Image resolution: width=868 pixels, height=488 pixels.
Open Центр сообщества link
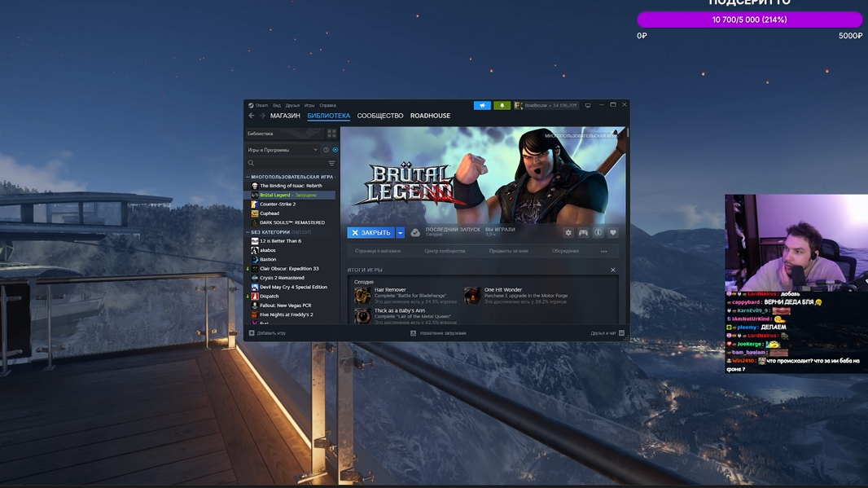point(445,252)
